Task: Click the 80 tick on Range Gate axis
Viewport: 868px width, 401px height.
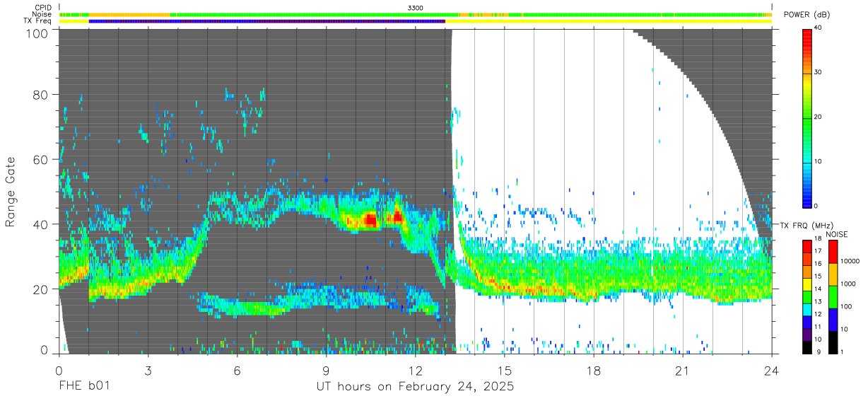Action: pos(40,94)
